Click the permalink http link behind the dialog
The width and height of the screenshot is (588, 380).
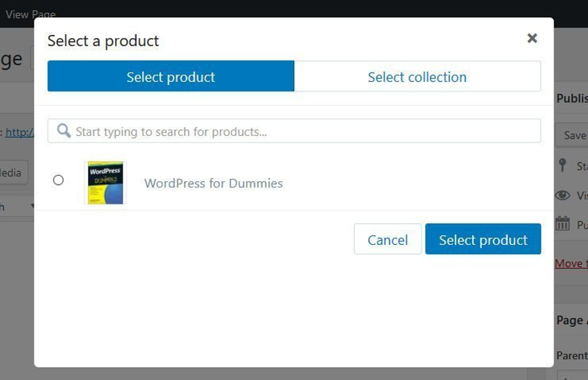(x=19, y=132)
